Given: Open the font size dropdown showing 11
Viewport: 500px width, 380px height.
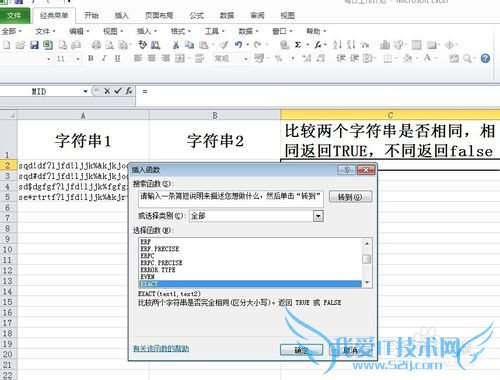Looking at the screenshot, I should [x=78, y=59].
